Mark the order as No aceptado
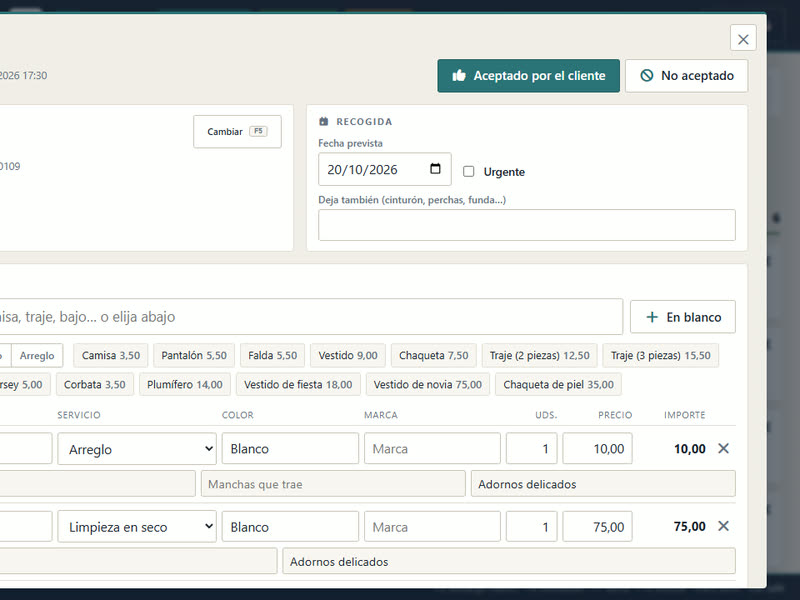Viewport: 800px width, 600px height. tap(687, 76)
